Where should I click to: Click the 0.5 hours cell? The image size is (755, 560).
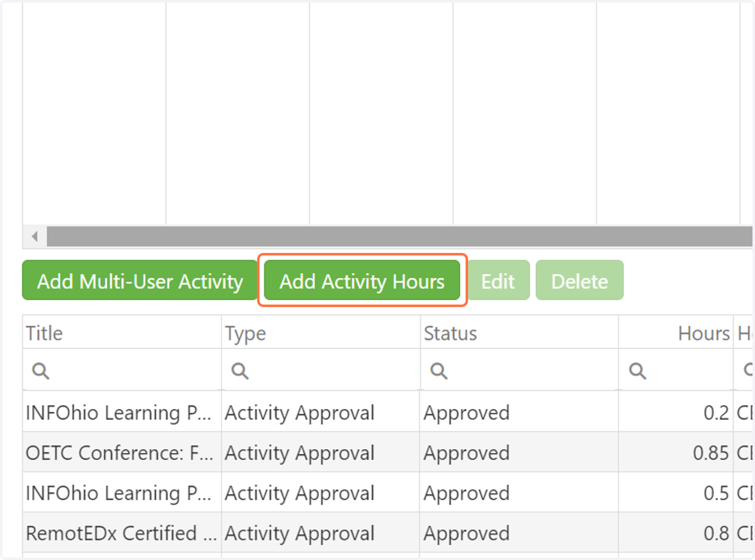pos(676,493)
